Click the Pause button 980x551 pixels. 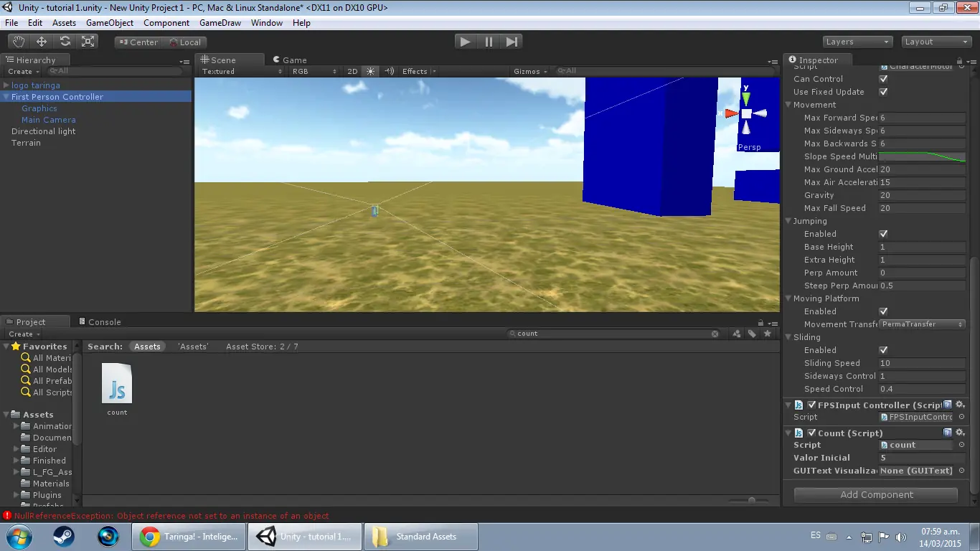click(489, 42)
